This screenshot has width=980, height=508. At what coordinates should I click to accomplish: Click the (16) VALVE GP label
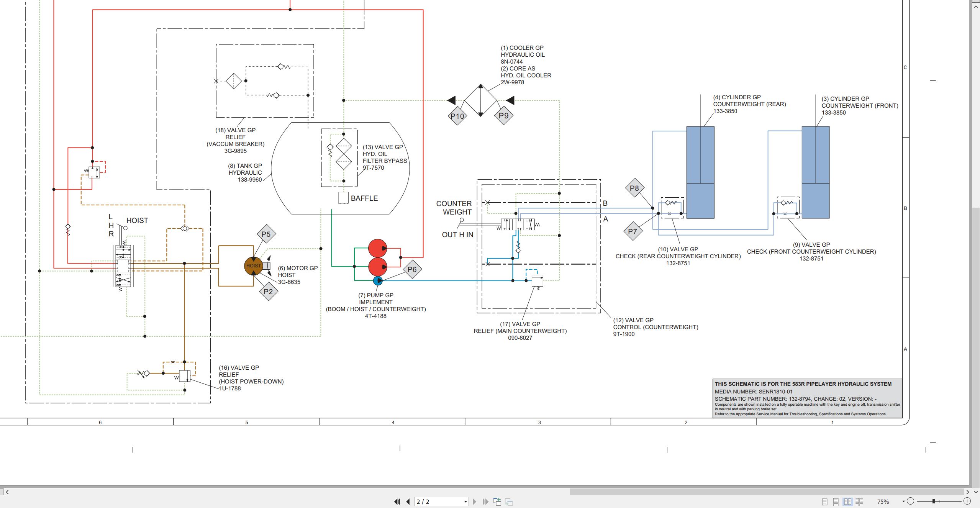239,368
